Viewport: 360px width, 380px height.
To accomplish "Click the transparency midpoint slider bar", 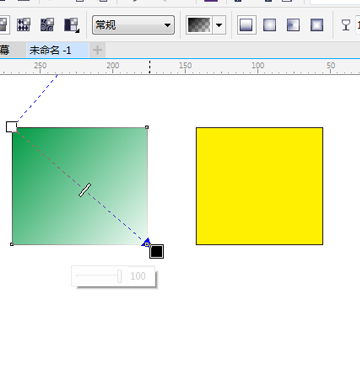I will [85, 190].
